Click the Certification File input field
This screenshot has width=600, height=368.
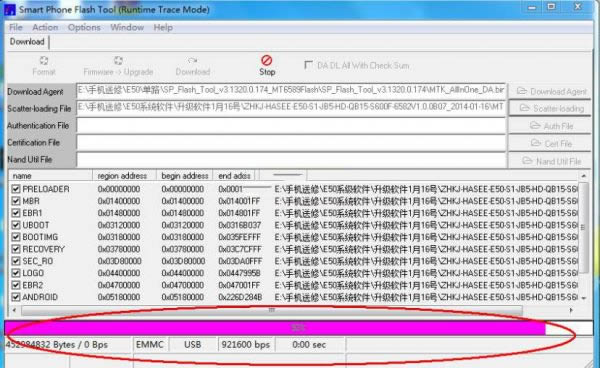point(291,143)
